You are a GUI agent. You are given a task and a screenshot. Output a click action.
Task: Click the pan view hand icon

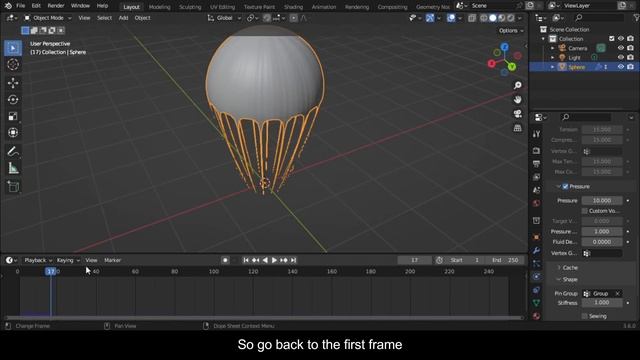[x=518, y=100]
